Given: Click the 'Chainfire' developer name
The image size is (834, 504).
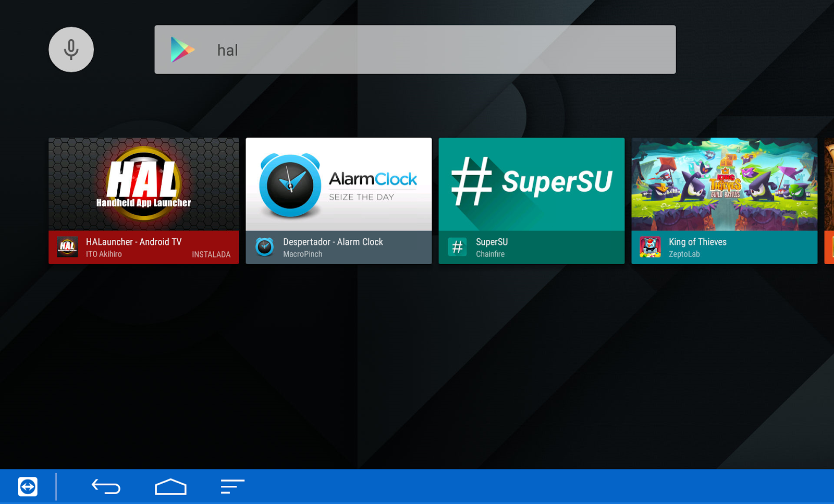Looking at the screenshot, I should point(490,254).
